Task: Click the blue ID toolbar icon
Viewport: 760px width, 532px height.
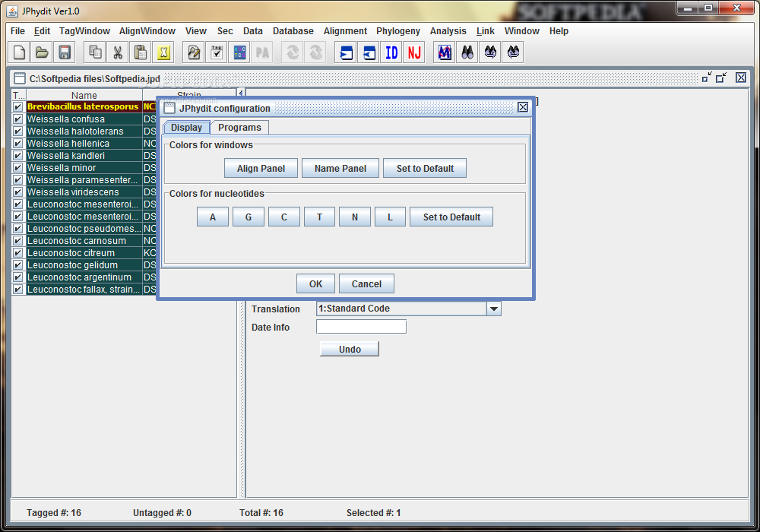Action: [x=391, y=52]
